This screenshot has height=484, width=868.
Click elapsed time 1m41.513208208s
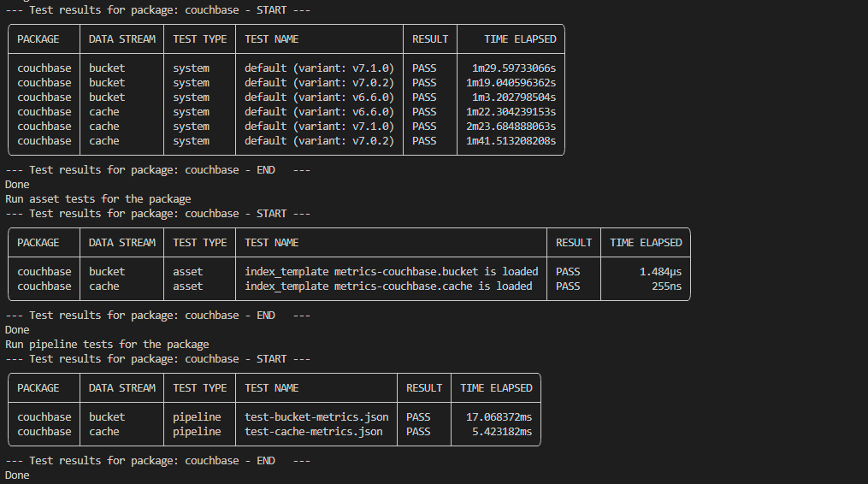[x=511, y=140]
